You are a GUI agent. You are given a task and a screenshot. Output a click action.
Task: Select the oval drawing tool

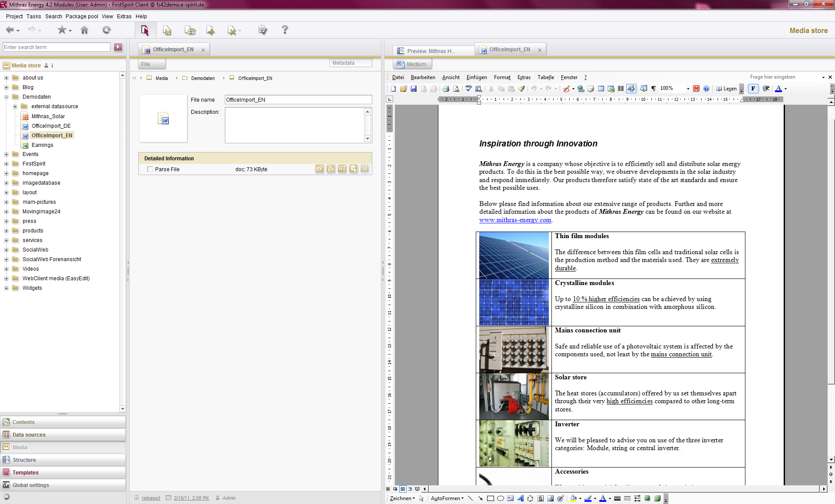click(x=501, y=498)
